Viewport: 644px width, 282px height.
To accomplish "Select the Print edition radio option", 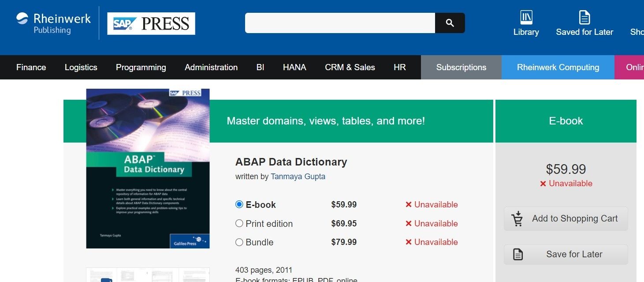I will 239,223.
